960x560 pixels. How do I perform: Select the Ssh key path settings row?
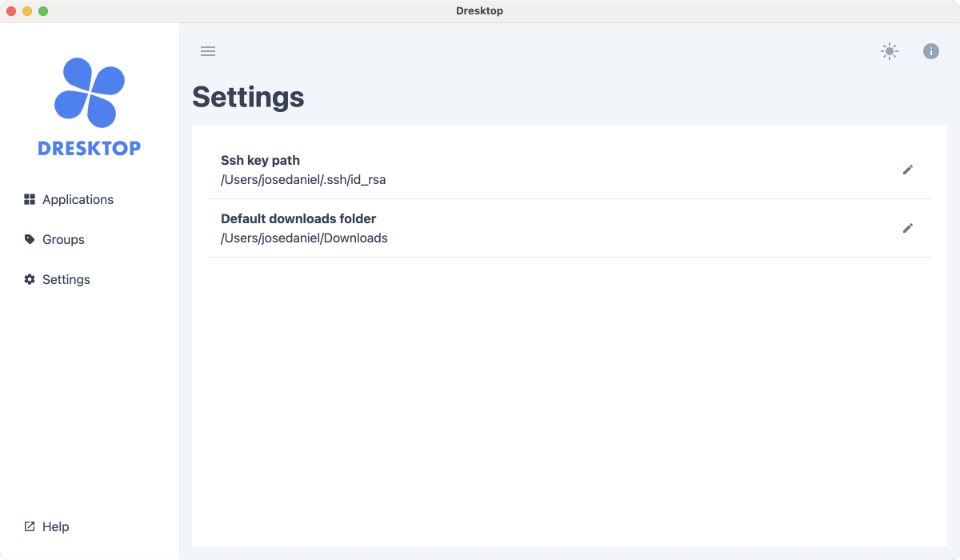coord(560,170)
